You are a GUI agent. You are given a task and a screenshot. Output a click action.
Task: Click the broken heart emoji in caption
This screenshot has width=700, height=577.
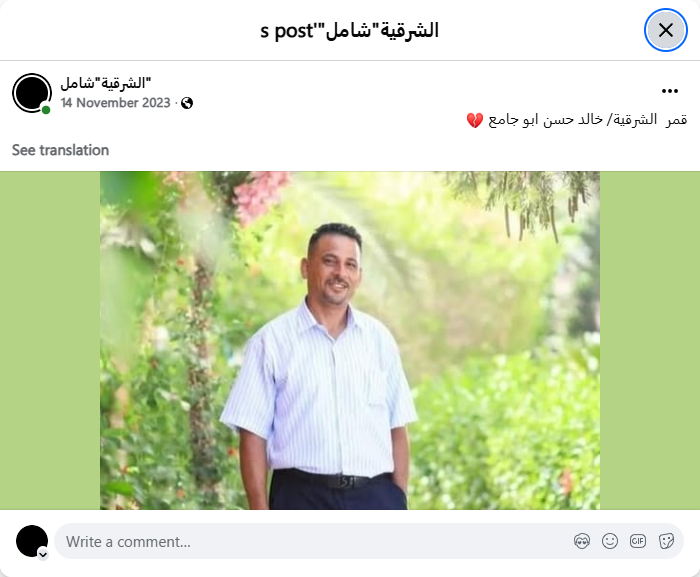475,120
